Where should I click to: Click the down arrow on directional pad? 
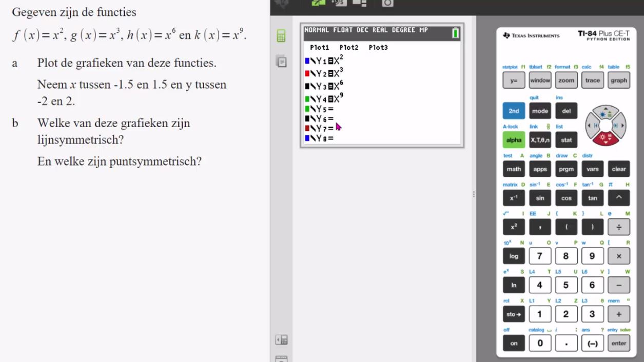(606, 139)
